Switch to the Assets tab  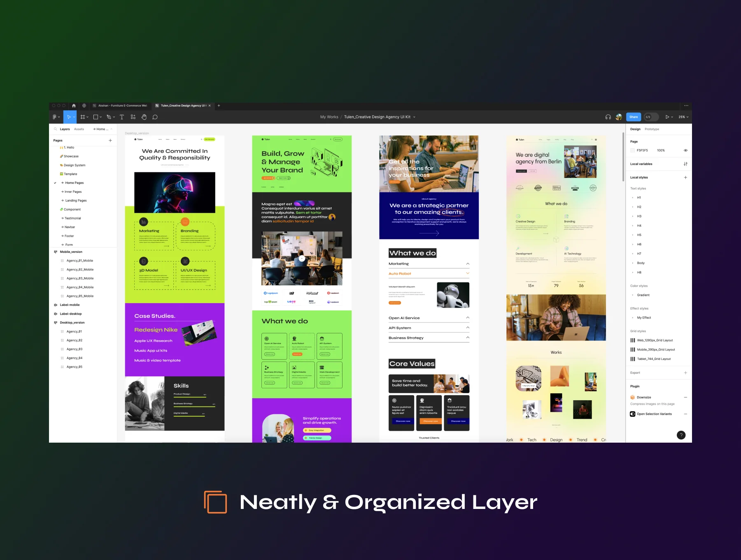click(x=79, y=129)
